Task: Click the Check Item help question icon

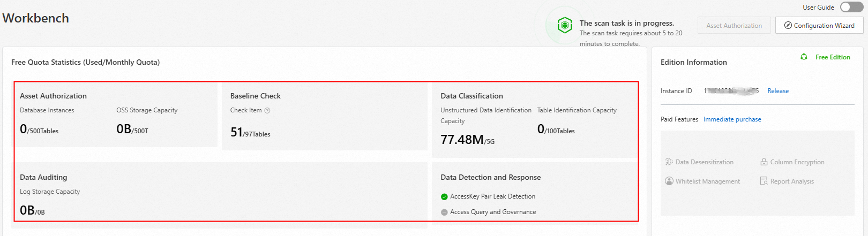Action: coord(267,111)
